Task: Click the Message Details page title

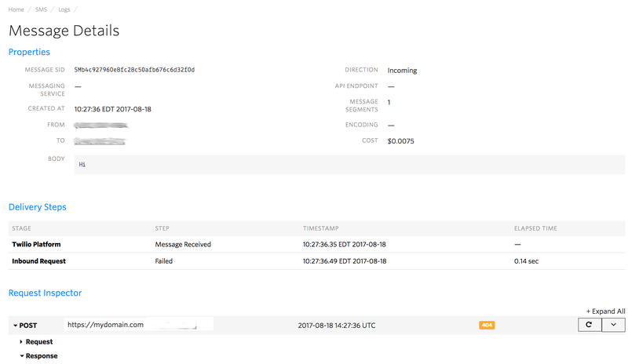Action: 64,31
